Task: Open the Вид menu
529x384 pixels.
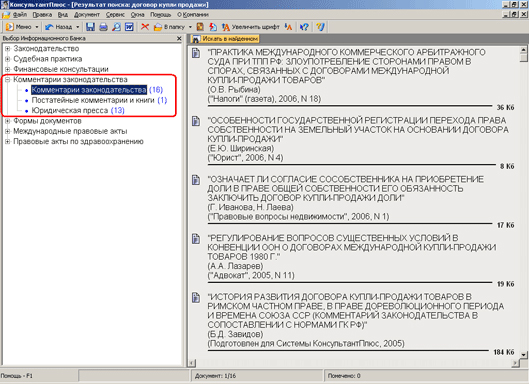Action: (63, 15)
